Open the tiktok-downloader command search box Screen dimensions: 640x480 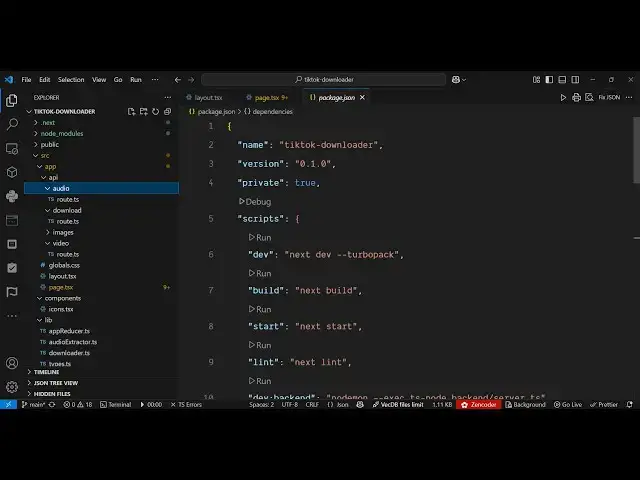pos(324,80)
